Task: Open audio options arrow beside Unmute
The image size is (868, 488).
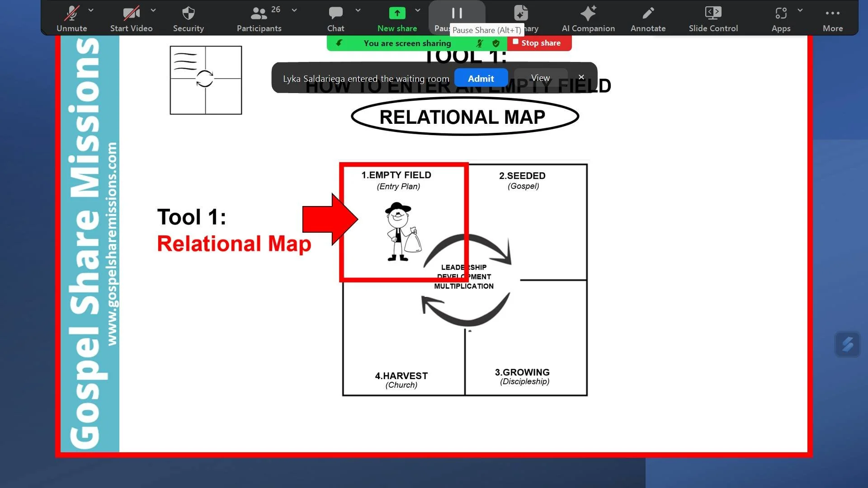Action: pos(91,10)
